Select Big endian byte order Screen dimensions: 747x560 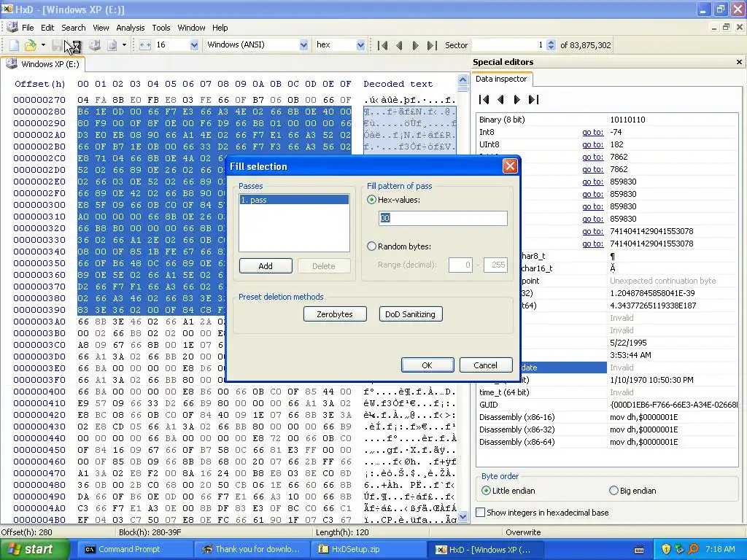point(614,491)
